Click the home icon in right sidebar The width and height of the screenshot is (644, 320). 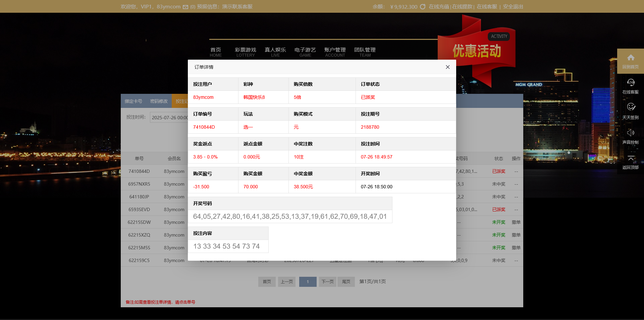click(631, 58)
